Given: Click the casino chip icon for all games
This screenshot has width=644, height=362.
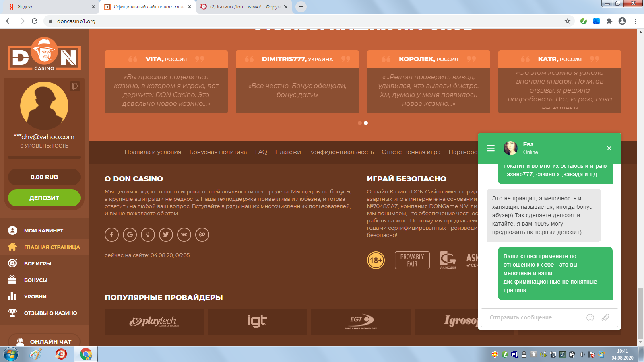Looking at the screenshot, I should pyautogui.click(x=12, y=263).
